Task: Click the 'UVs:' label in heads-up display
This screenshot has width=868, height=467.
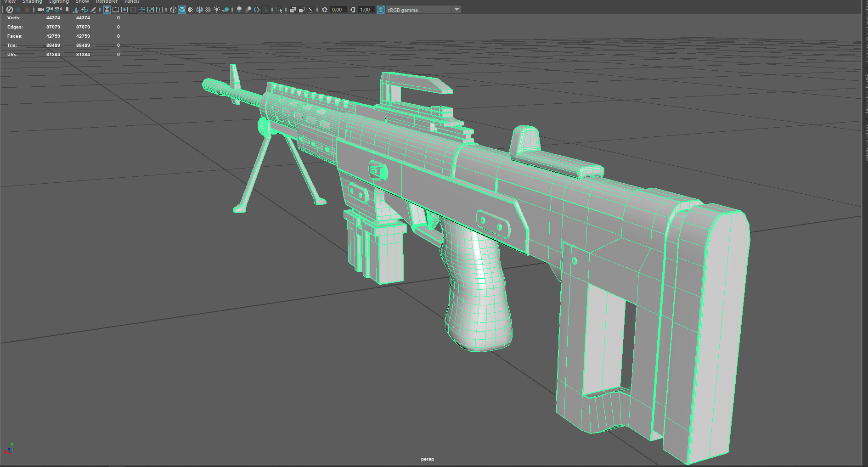Action: 12,55
